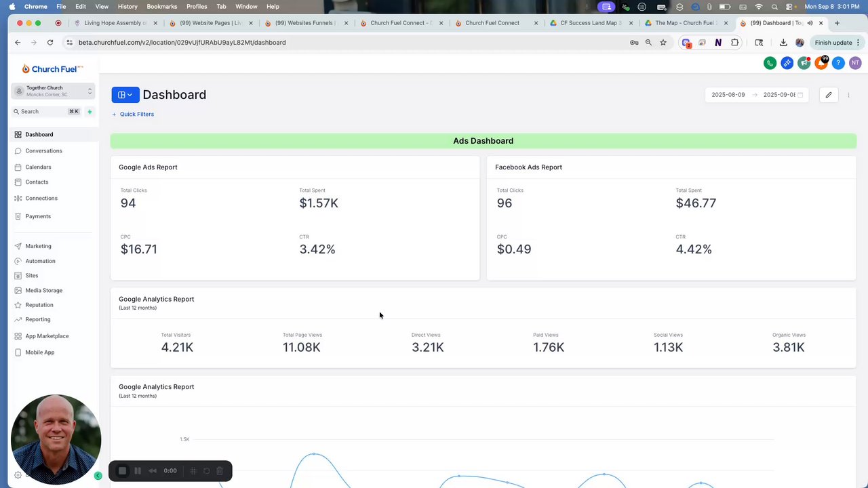Open Spotlight search in menu bar

(774, 6)
